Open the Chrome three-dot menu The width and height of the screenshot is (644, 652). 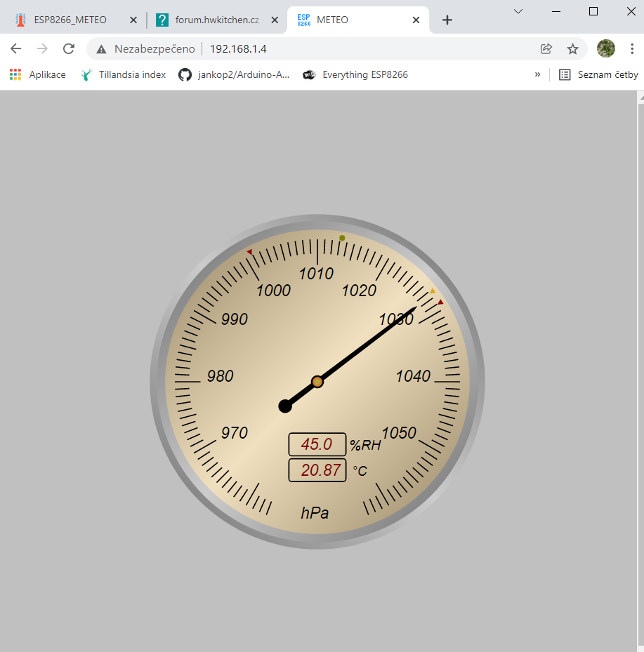pos(632,49)
